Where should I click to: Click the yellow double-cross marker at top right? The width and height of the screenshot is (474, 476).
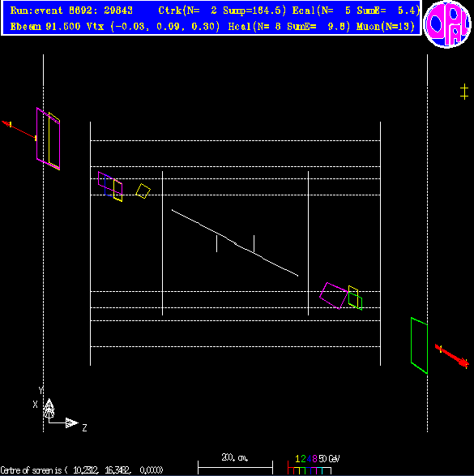tap(464, 92)
